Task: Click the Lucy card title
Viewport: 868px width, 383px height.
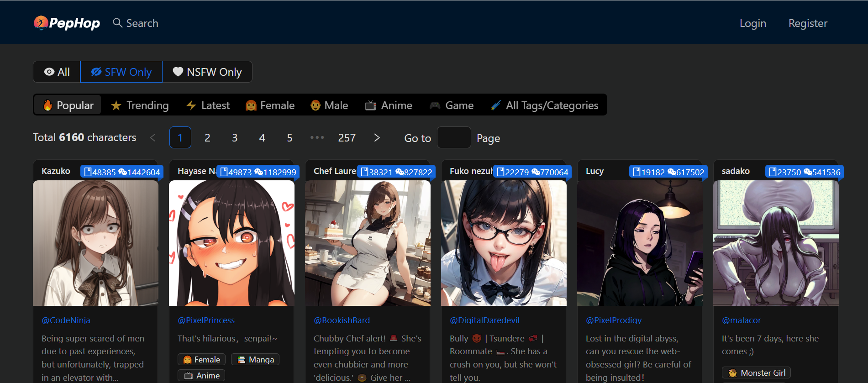Action: (594, 171)
